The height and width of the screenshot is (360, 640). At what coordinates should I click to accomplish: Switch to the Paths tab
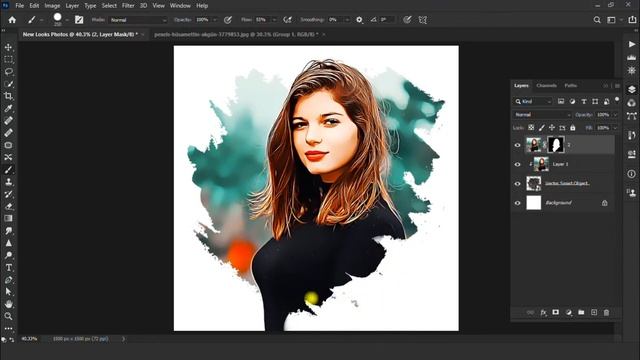coord(570,86)
